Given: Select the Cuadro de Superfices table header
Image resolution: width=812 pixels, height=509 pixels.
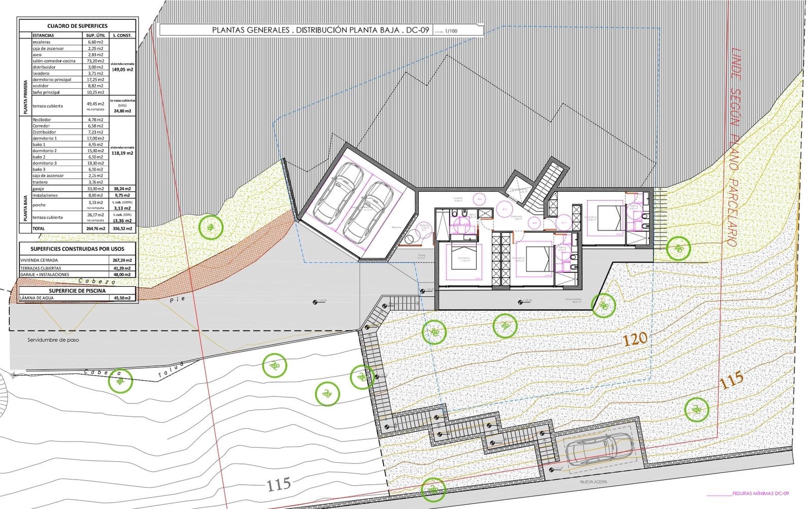Looking at the screenshot, I should [77, 26].
